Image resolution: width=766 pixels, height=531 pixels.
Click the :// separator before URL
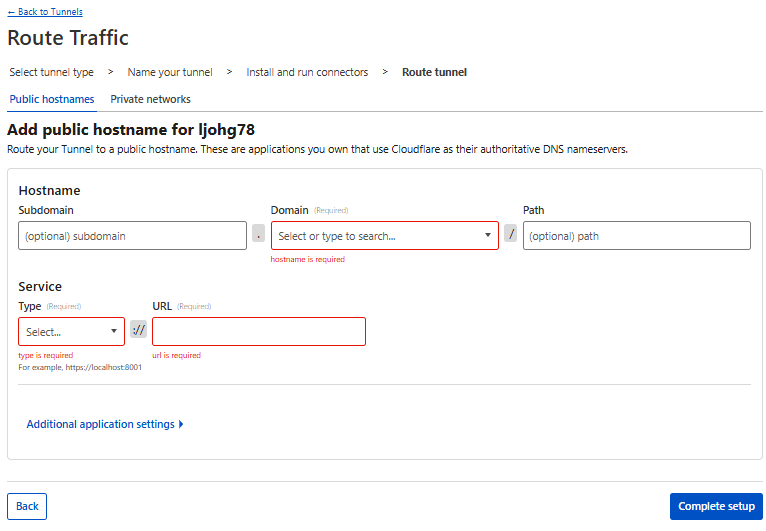(x=138, y=330)
